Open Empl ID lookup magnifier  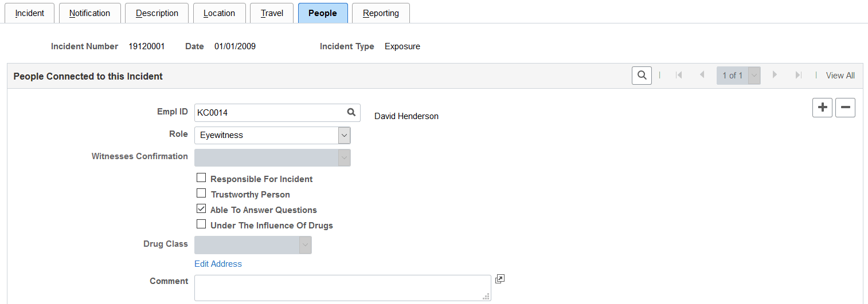(351, 113)
